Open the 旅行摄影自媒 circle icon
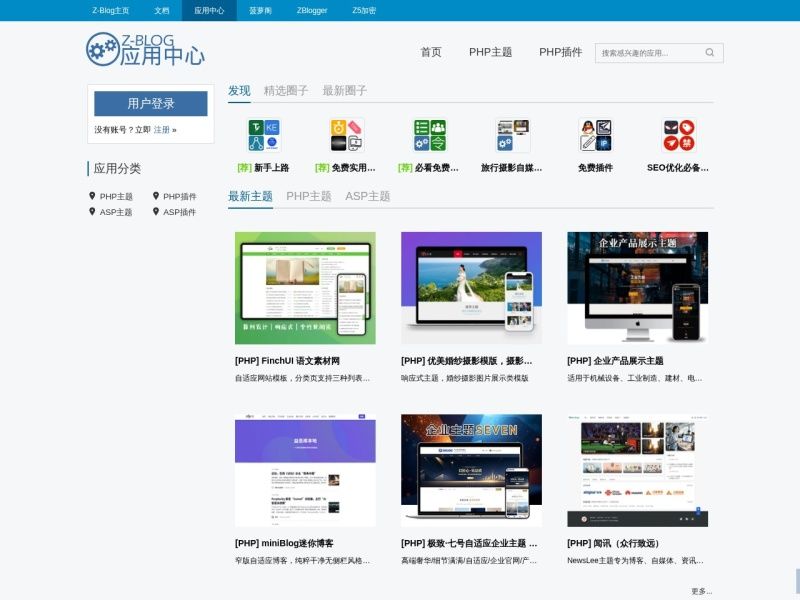The height and width of the screenshot is (600, 800). tap(513, 135)
